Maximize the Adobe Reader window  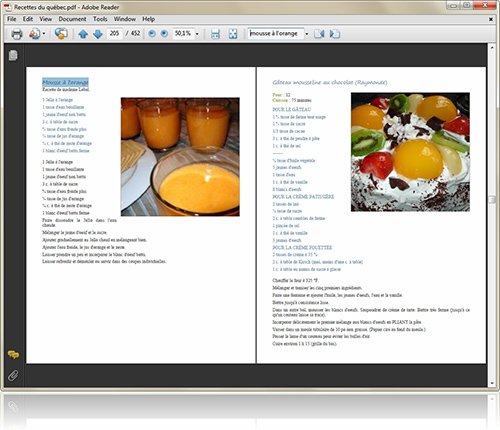click(x=467, y=5)
